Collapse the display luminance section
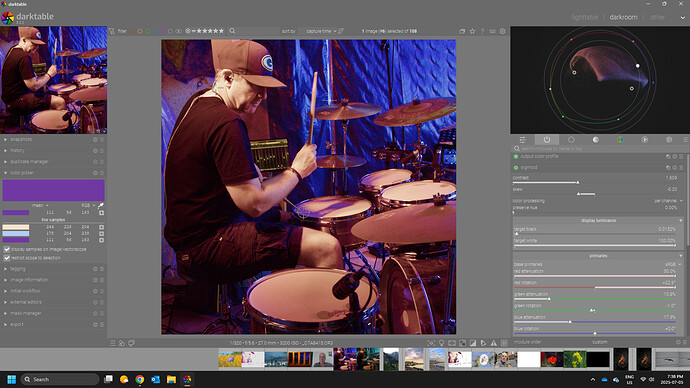Screen dimensions: 690x388 click(598, 220)
